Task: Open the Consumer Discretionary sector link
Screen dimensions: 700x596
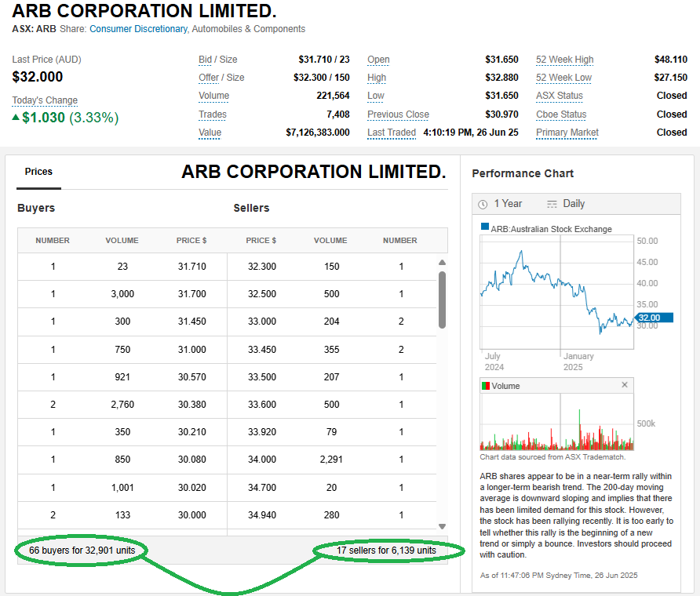Action: [x=138, y=29]
